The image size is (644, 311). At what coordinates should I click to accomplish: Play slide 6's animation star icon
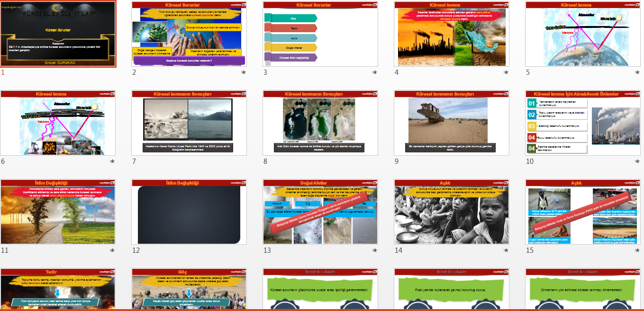pyautogui.click(x=112, y=161)
